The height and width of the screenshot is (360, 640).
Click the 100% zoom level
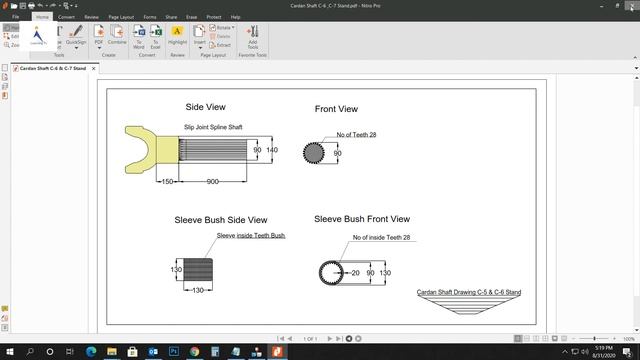[629, 339]
